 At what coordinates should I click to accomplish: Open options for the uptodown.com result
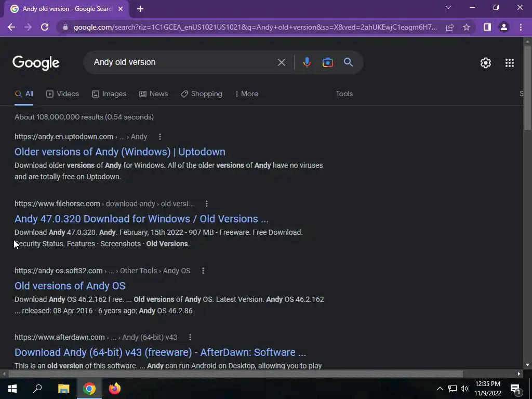click(x=160, y=137)
